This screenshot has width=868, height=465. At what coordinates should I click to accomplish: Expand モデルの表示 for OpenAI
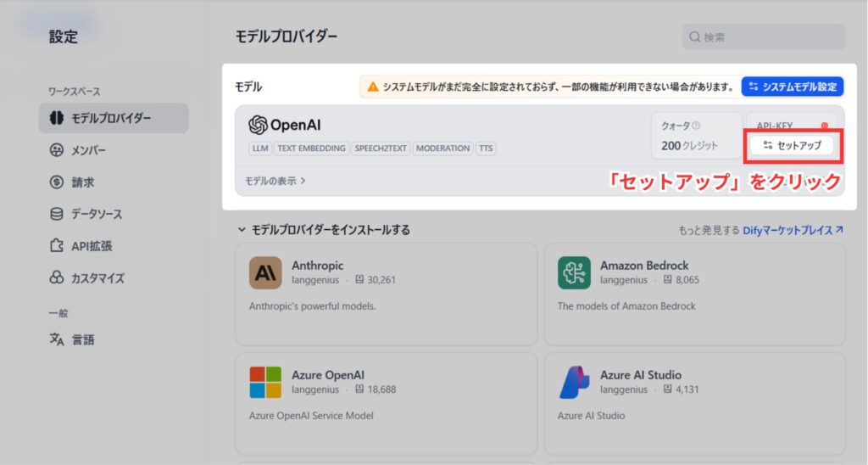point(275,181)
